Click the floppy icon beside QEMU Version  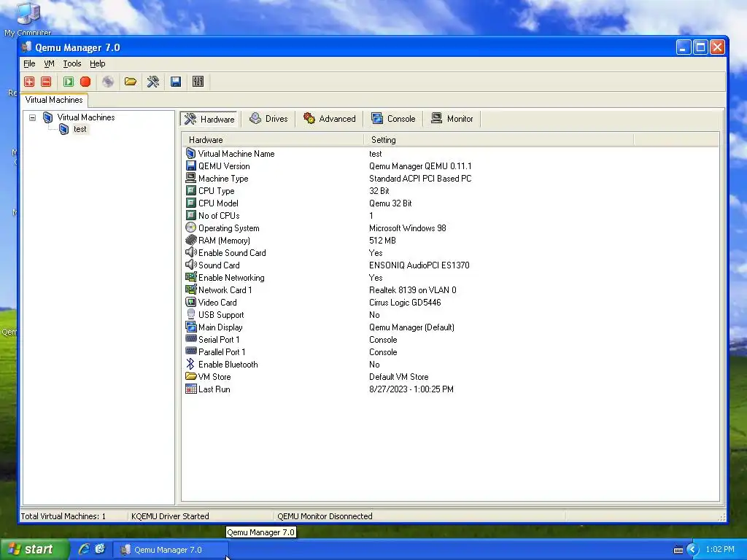[190, 166]
